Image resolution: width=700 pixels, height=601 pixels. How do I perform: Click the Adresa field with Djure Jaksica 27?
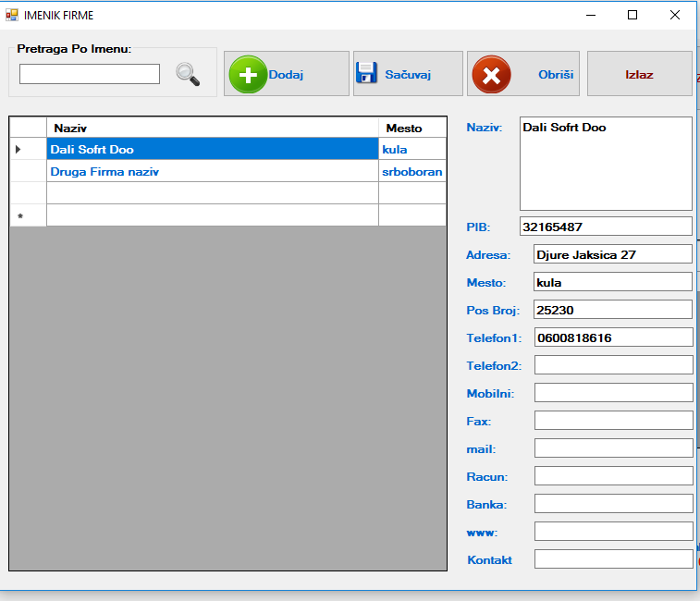coord(612,254)
